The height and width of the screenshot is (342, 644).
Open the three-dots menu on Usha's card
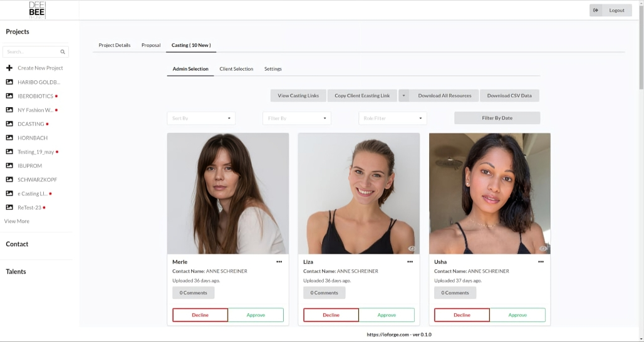(541, 262)
